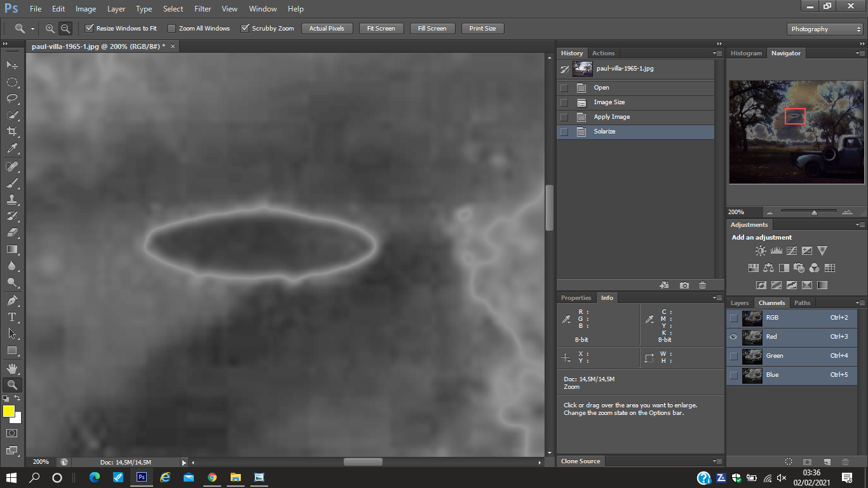868x488 pixels.
Task: Select the Crop tool
Action: (x=12, y=132)
